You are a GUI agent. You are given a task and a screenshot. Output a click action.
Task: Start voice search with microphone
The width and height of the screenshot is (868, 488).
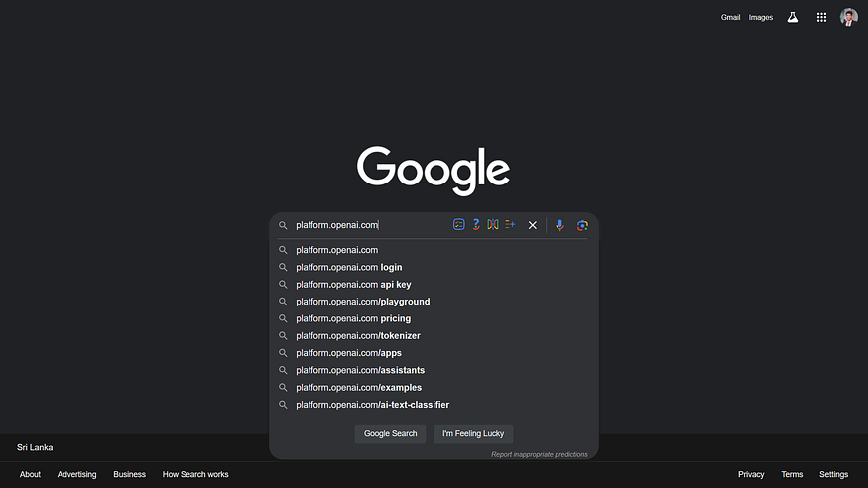[559, 225]
